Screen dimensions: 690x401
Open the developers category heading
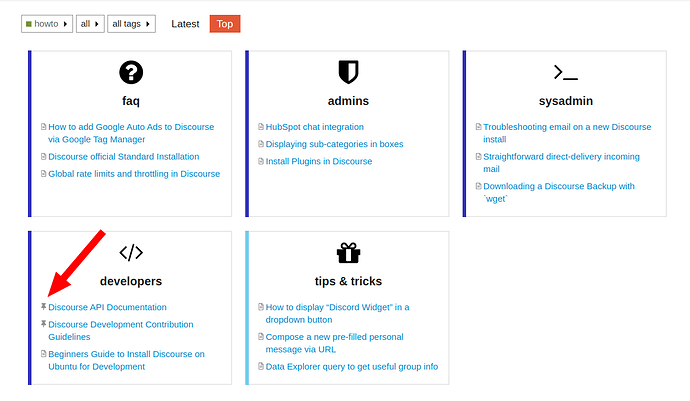[131, 281]
